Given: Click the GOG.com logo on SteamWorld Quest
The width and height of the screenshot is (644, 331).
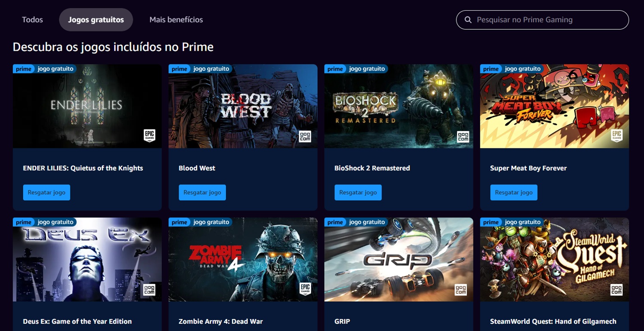Looking at the screenshot, I should 617,290.
